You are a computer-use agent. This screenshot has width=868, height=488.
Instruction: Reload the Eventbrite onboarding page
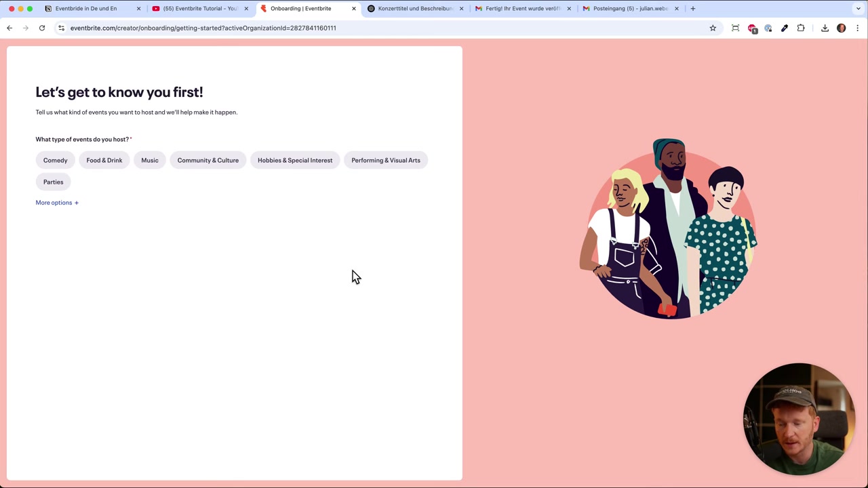(x=42, y=28)
